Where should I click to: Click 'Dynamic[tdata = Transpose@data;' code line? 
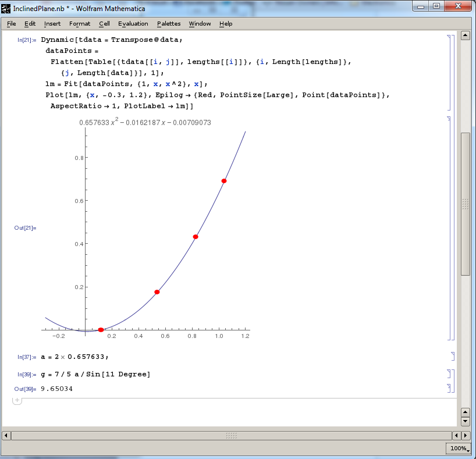click(111, 40)
